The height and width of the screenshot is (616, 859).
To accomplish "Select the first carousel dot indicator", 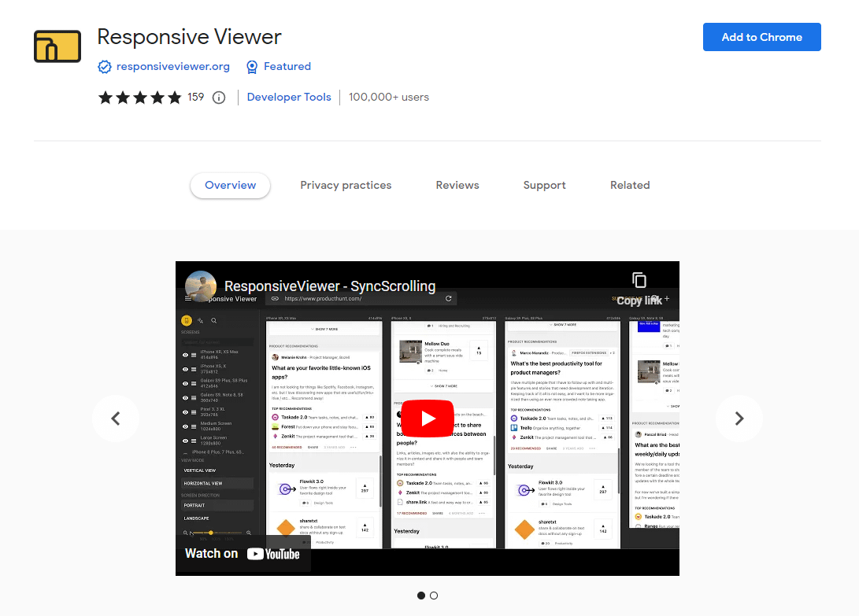I will (x=421, y=596).
